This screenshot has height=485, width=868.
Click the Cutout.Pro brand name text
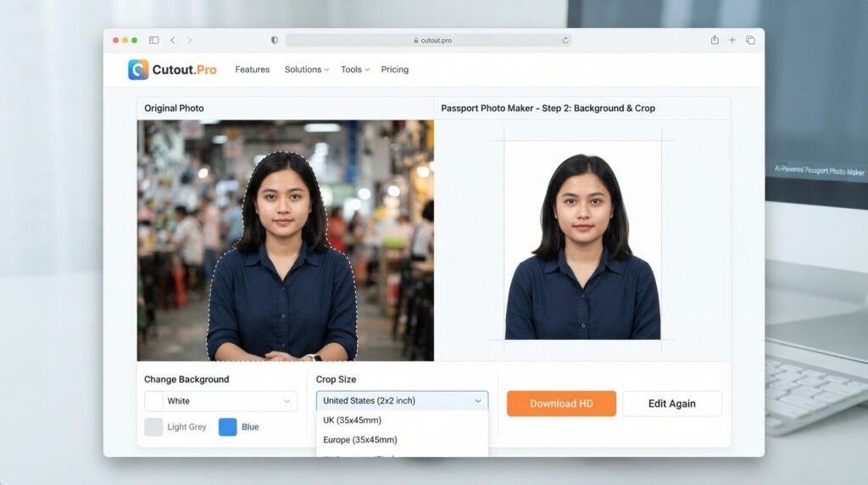click(x=184, y=70)
